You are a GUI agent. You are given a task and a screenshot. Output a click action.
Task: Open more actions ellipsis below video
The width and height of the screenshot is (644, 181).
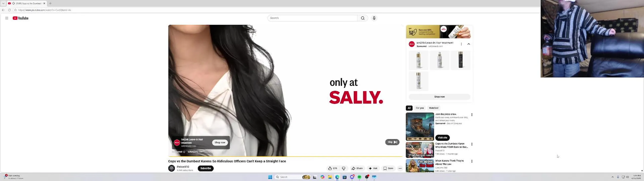pos(400,168)
